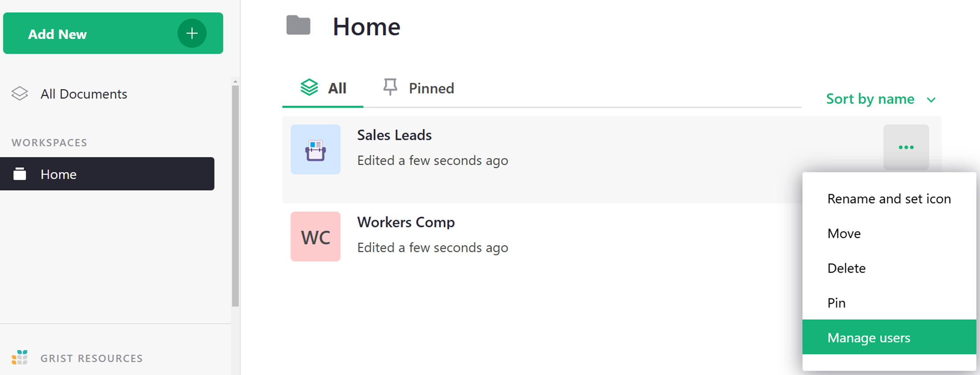
Task: Click the three-dots menu for Sales Leads
Action: click(x=906, y=147)
